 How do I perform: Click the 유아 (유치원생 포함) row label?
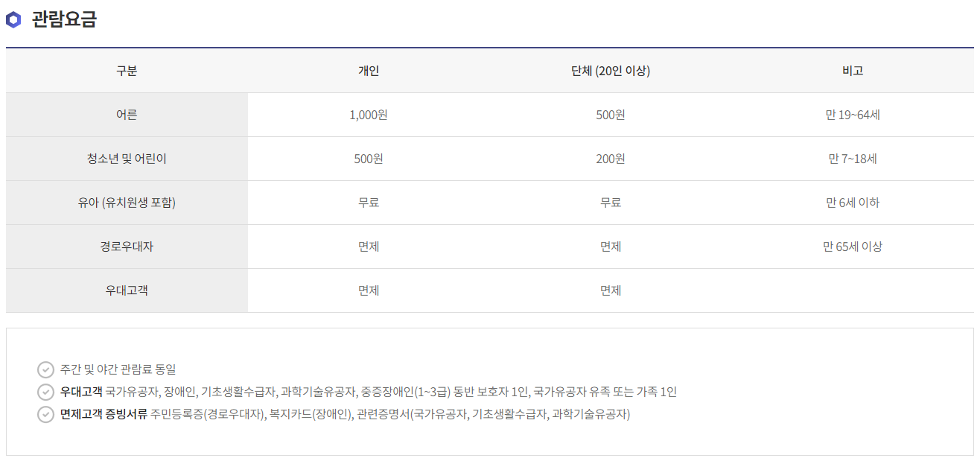[127, 203]
